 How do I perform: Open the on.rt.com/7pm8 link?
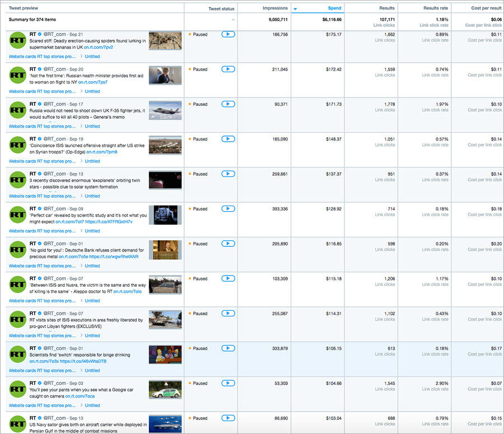click(102, 152)
